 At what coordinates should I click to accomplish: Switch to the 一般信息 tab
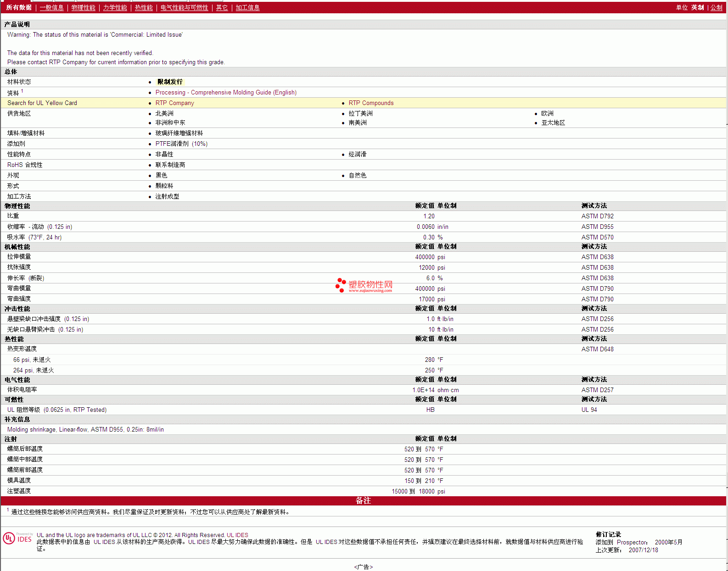[x=51, y=8]
